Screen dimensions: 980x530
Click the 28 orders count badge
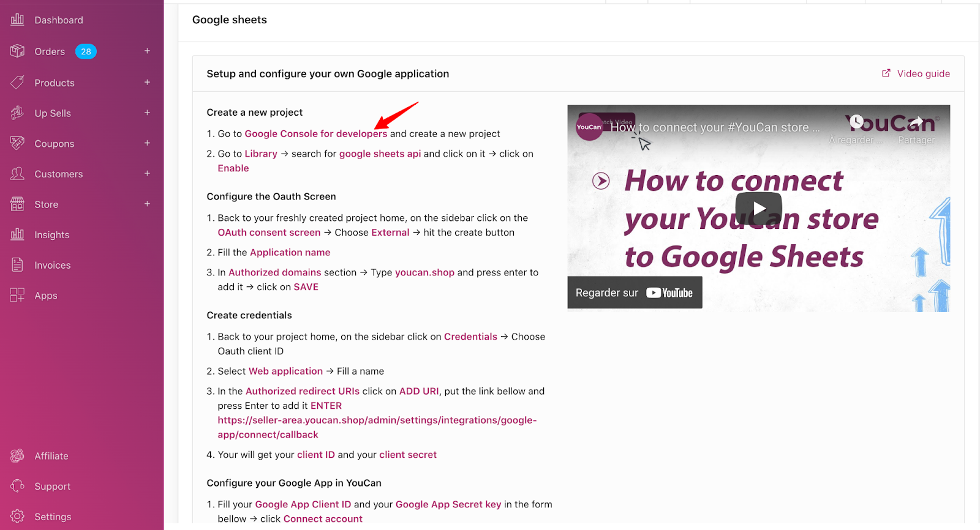pyautogui.click(x=86, y=51)
